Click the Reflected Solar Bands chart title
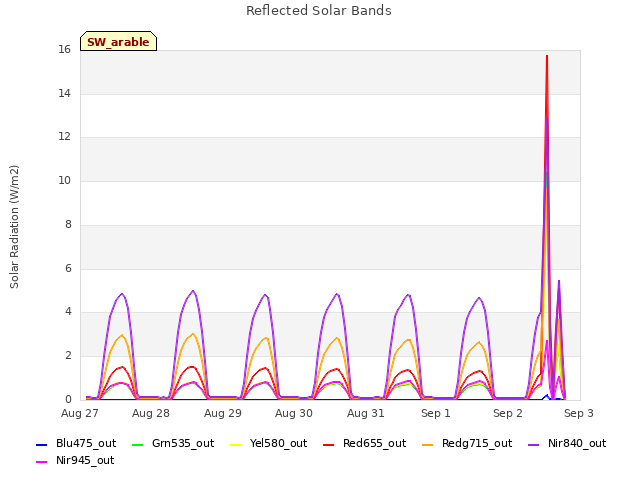Image resolution: width=640 pixels, height=480 pixels. pos(319,11)
